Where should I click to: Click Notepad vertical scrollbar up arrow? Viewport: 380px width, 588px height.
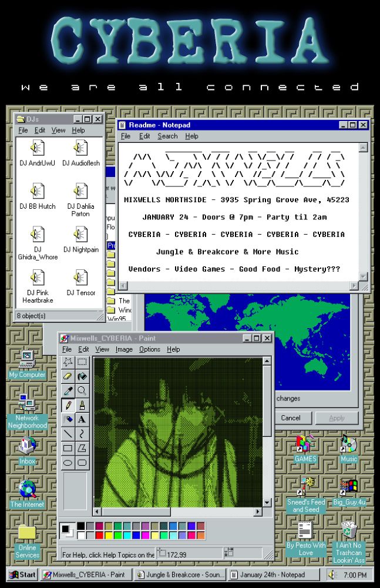pyautogui.click(x=363, y=147)
